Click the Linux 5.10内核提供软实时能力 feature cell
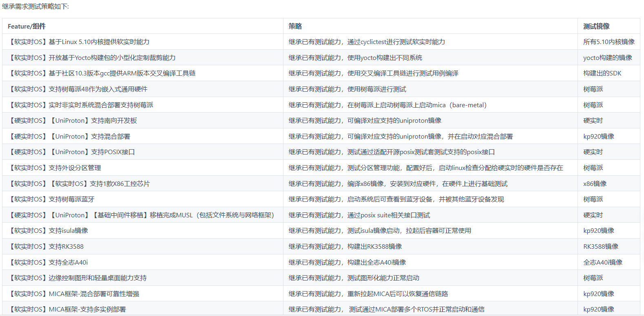Viewport: 644px width, 316px height. click(x=79, y=42)
